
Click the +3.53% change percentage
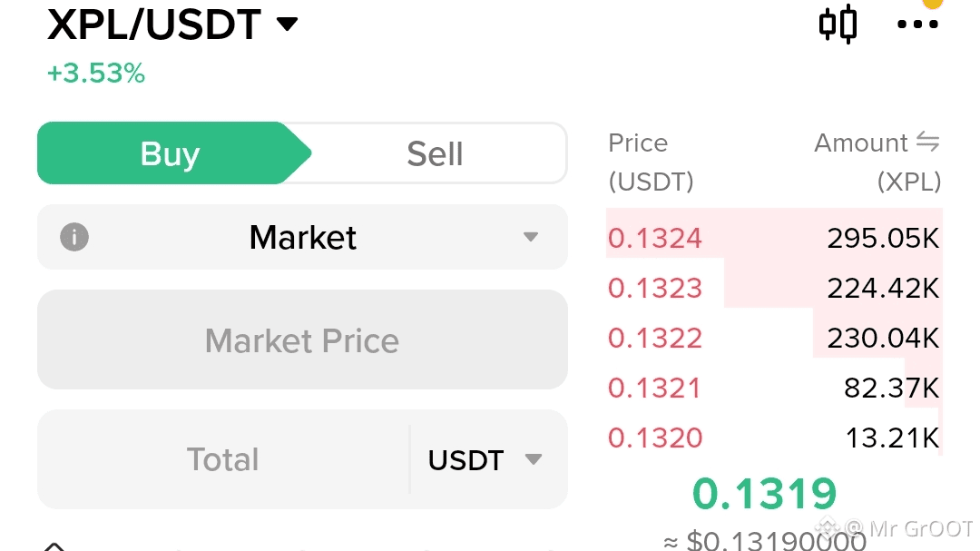(x=96, y=74)
